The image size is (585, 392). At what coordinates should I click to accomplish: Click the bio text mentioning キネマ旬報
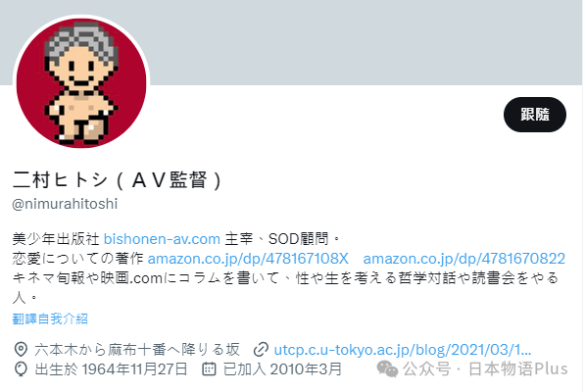[x=285, y=287]
